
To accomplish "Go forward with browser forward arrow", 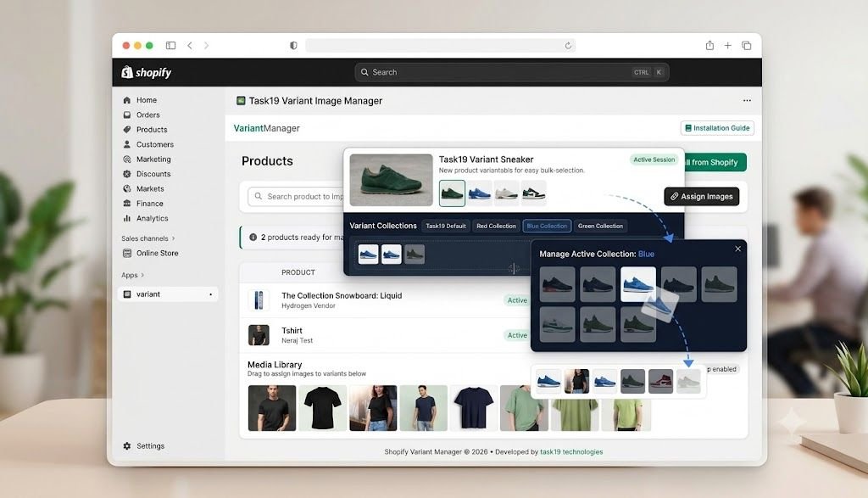I will click(x=207, y=46).
